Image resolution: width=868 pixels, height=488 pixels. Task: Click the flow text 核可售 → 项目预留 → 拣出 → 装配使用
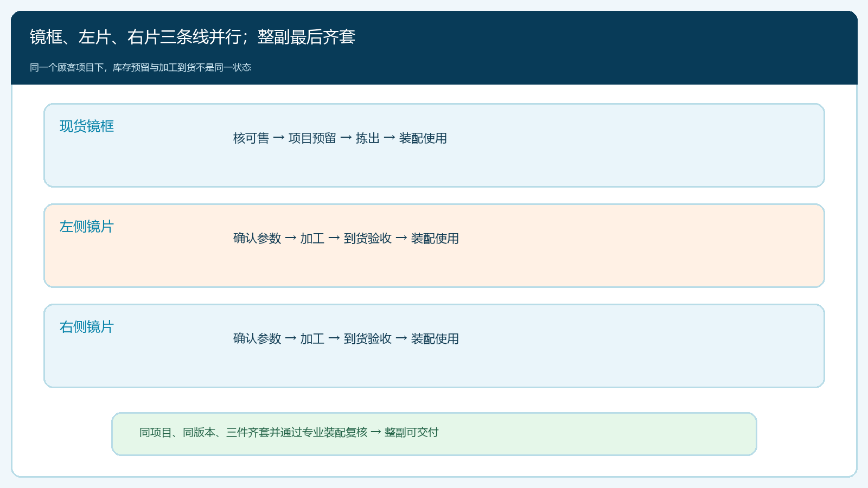340,138
